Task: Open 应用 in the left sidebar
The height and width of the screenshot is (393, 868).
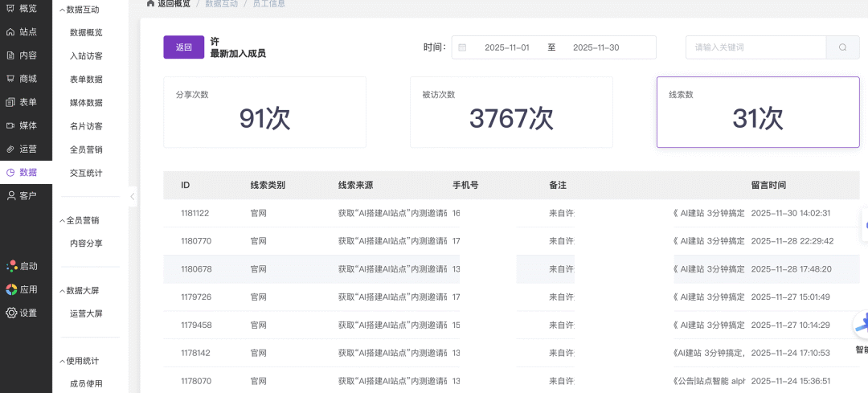Action: [x=22, y=289]
